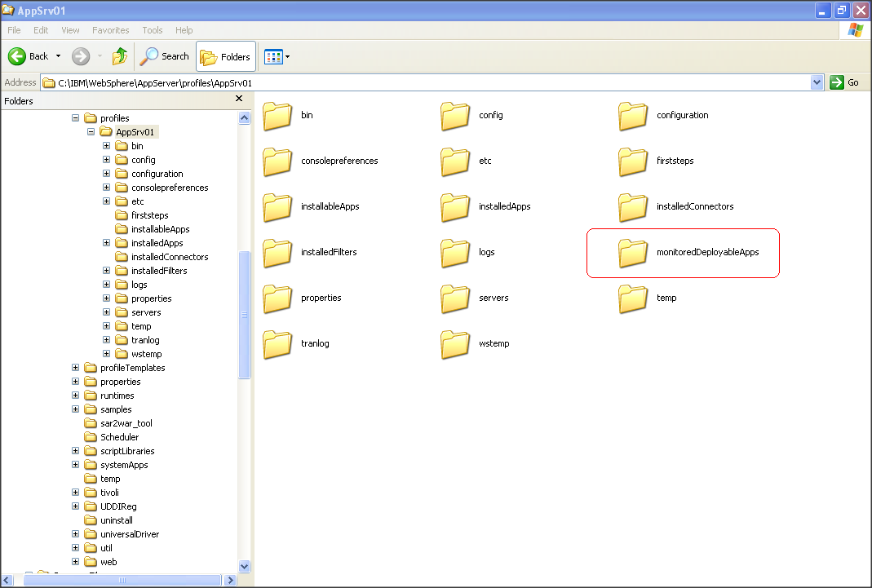Expand the profileTemplates tree node
This screenshot has height=588, width=872.
click(74, 368)
